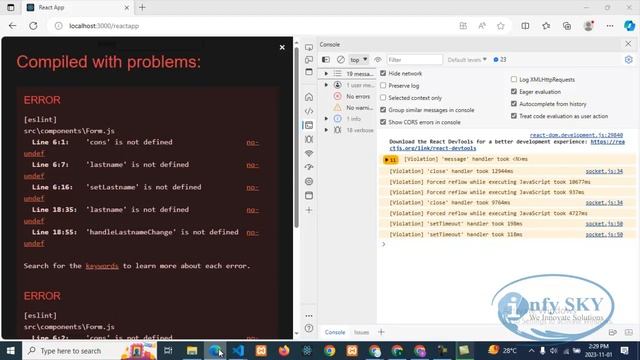Toggle Show CORS errors in console
The image size is (640, 360).
[x=383, y=122]
